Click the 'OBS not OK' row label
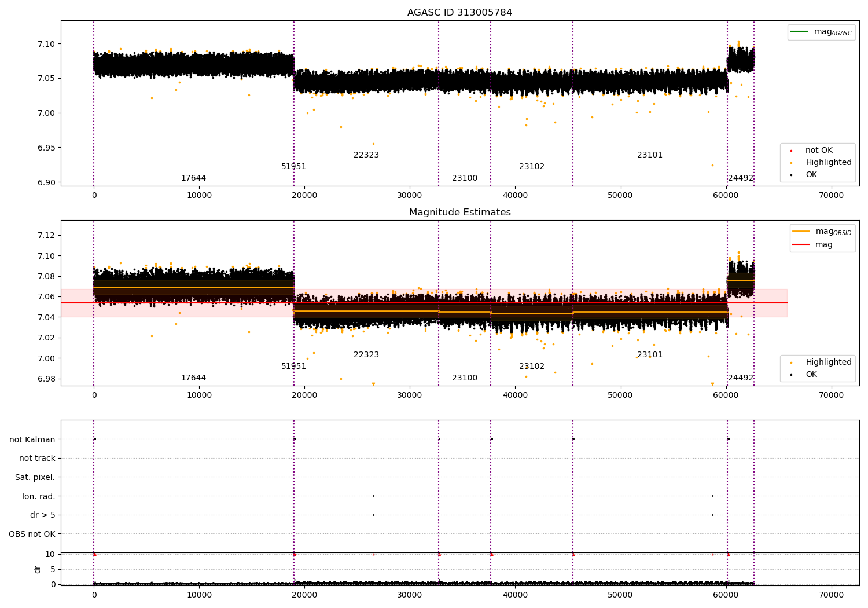 coord(32,534)
